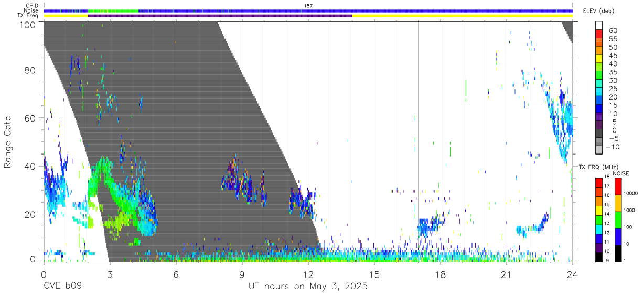Click the 21 tick on UT hours axis

tap(506, 274)
